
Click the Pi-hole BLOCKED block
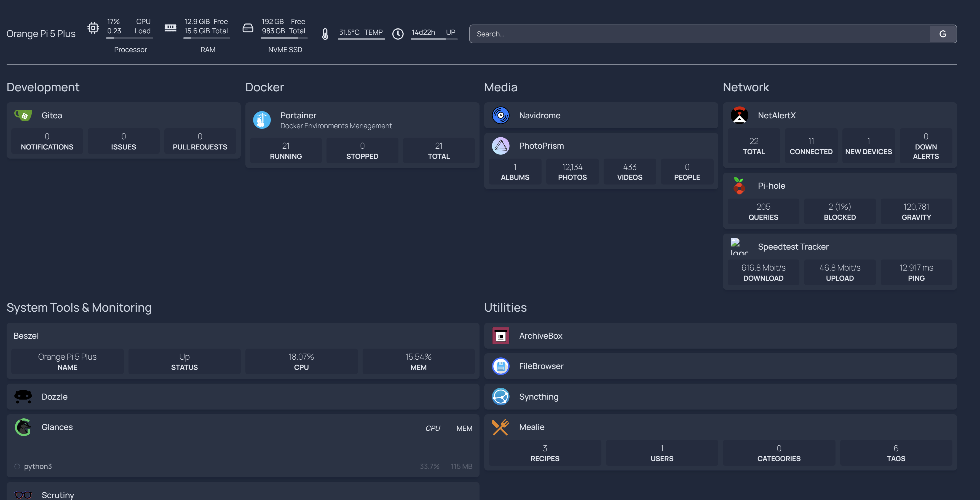[x=840, y=212]
